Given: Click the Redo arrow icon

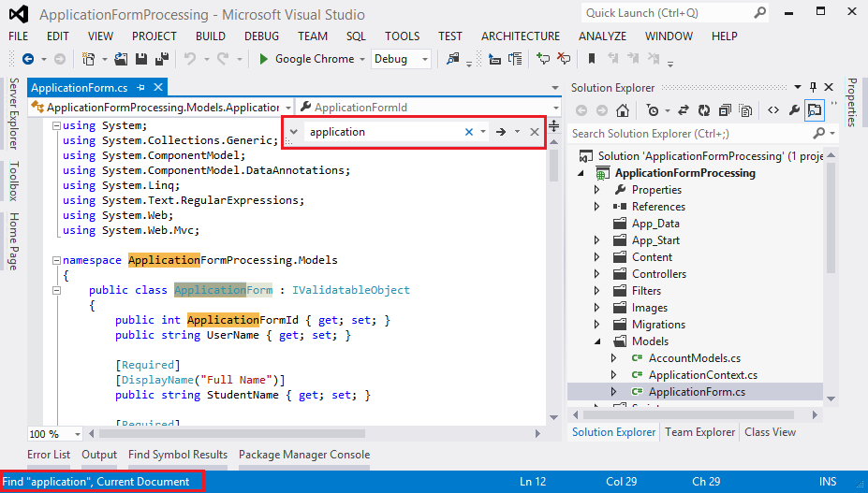Looking at the screenshot, I should click(223, 58).
